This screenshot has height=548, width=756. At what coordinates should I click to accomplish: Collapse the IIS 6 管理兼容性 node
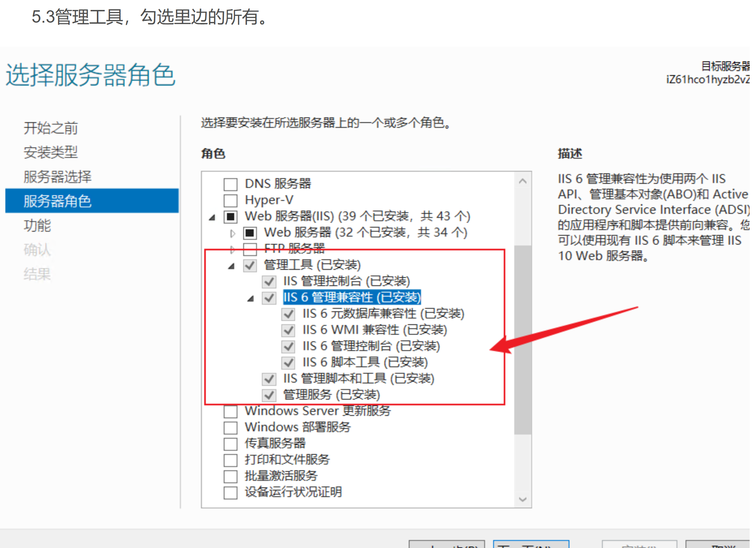point(250,298)
